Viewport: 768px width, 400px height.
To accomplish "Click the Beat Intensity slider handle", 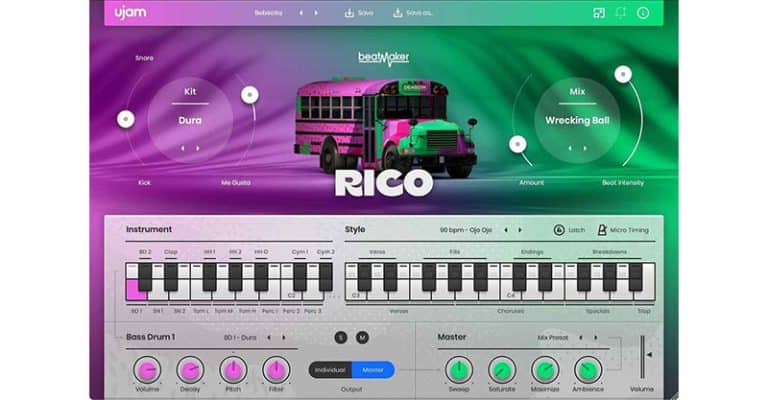I will point(623,74).
